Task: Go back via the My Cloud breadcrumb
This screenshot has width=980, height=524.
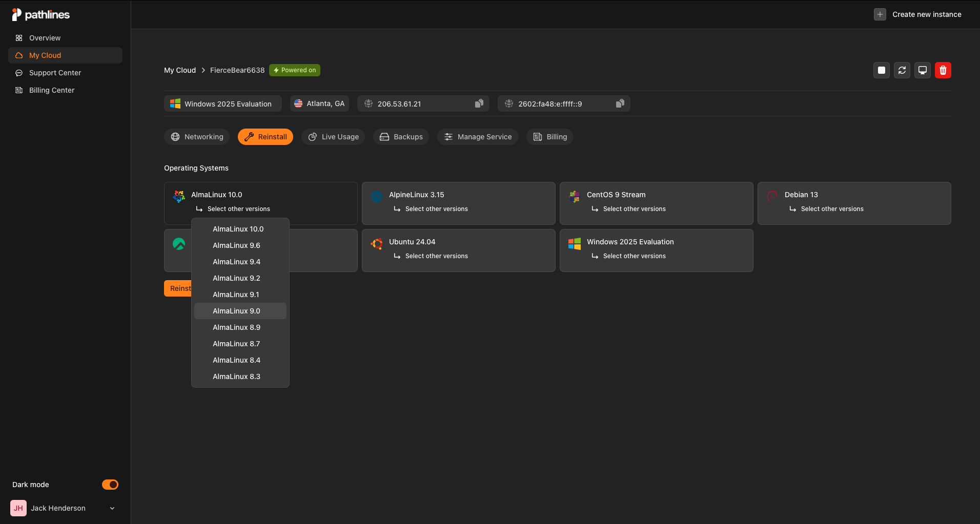Action: coord(179,70)
